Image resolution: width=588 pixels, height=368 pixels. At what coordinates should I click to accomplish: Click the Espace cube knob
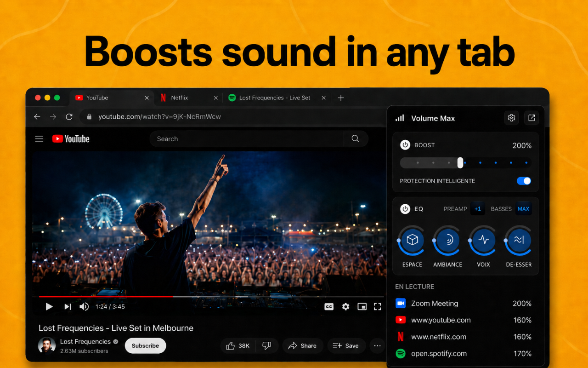(413, 240)
